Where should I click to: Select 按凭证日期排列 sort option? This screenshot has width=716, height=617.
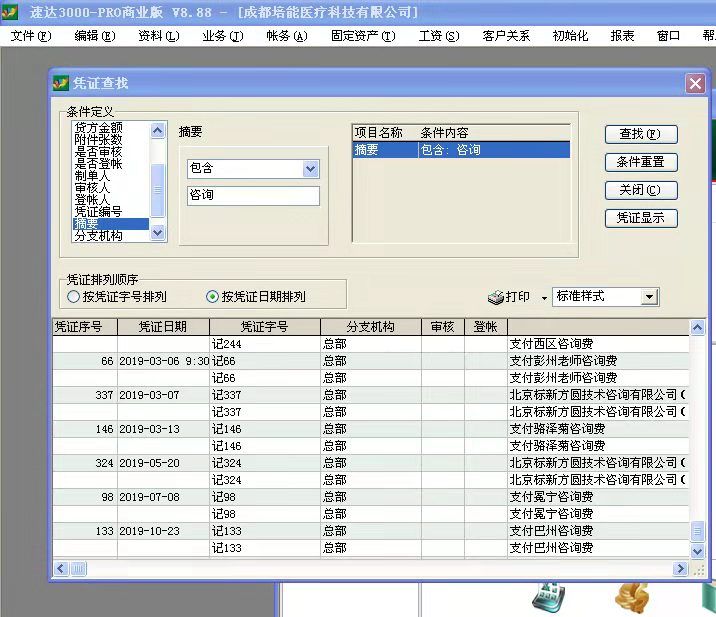(212, 297)
